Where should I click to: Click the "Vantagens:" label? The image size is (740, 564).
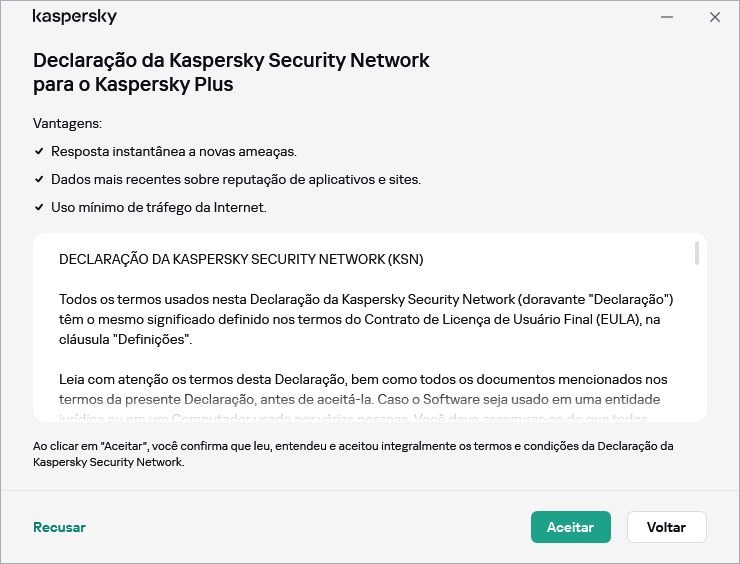pyautogui.click(x=68, y=124)
